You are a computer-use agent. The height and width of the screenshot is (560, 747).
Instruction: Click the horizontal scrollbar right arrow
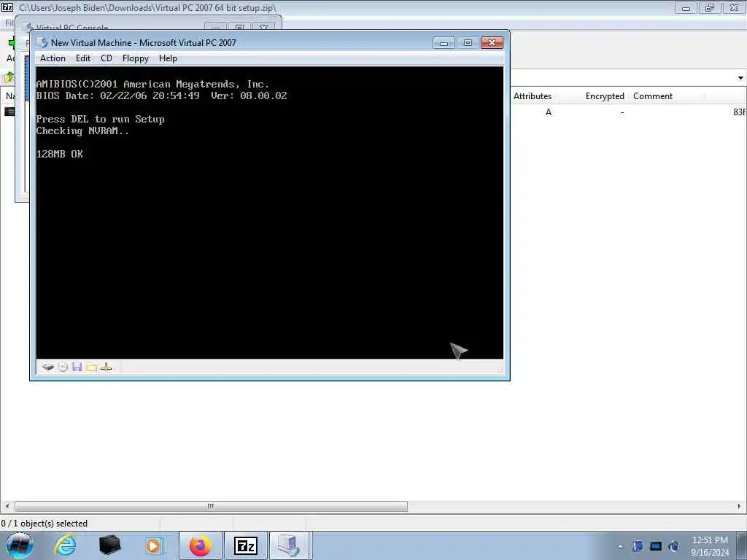(x=740, y=506)
